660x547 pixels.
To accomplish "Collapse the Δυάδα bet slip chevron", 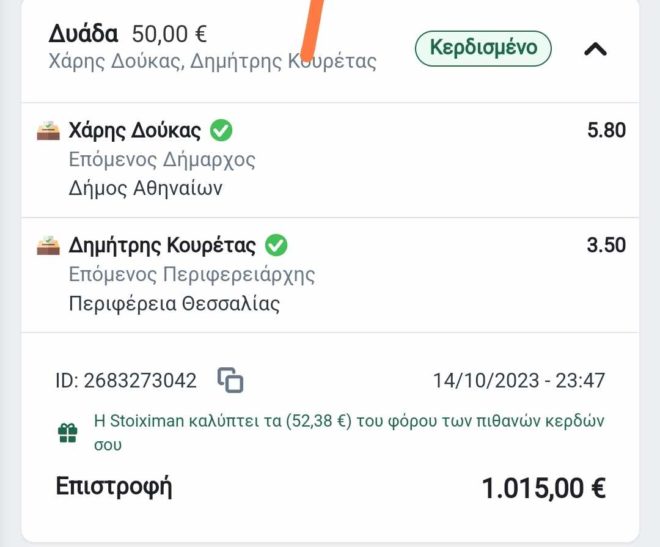I will pos(595,47).
